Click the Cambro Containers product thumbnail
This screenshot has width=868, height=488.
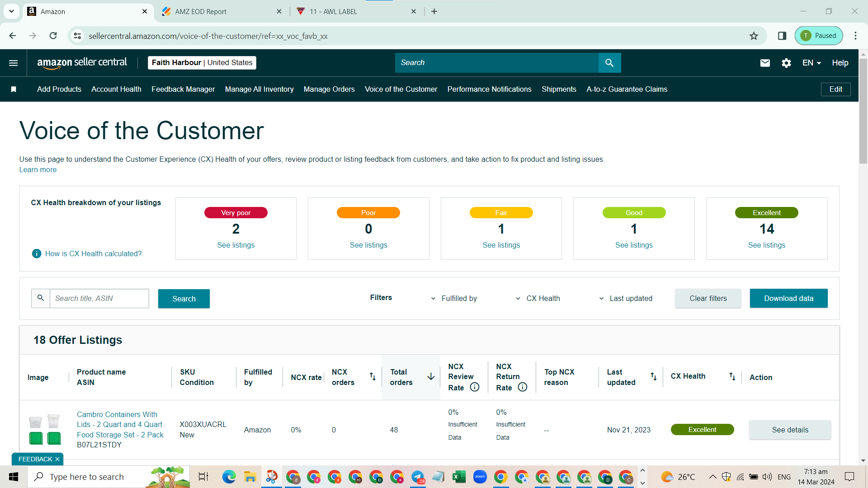pos(45,430)
